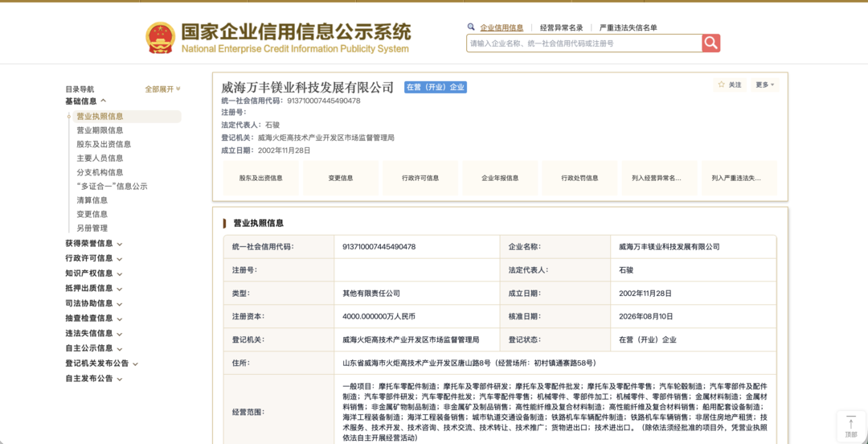Select 营业期限信息 in the sidebar
This screenshot has width=868, height=444.
coord(100,130)
